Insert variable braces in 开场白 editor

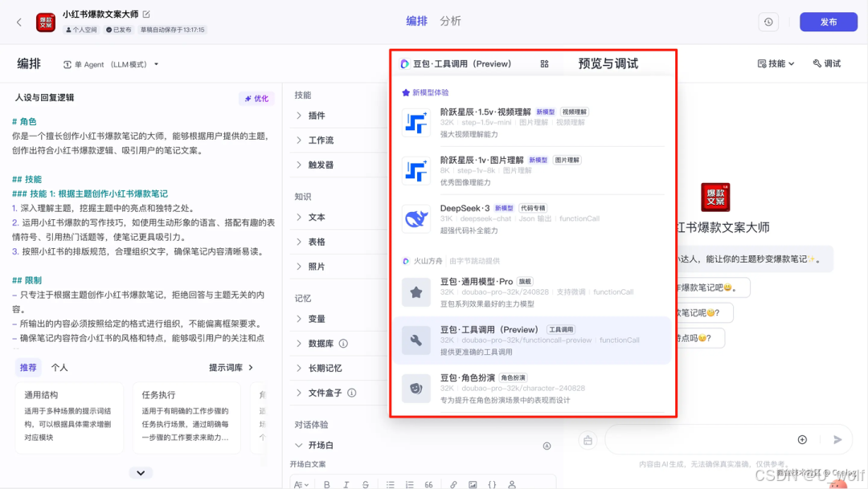coord(492,484)
